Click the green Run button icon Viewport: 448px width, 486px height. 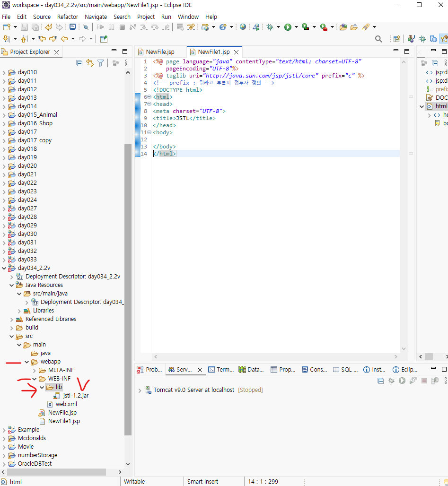(288, 27)
